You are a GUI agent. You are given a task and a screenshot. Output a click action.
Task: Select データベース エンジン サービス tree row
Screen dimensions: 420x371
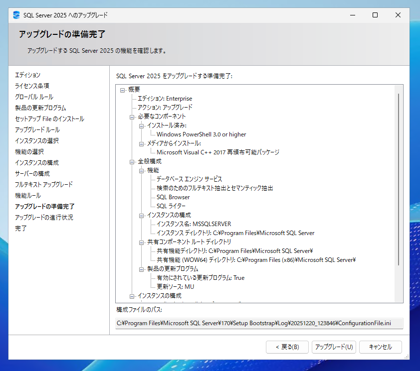pos(189,180)
